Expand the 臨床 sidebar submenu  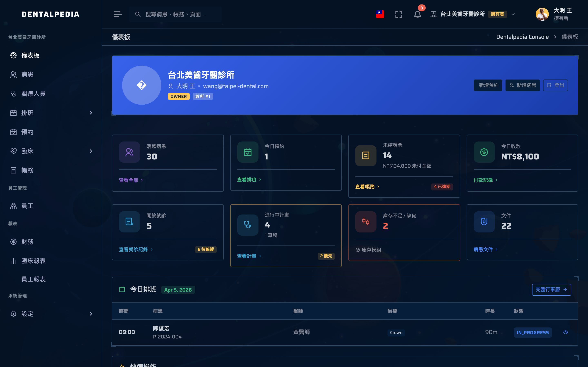(91, 151)
